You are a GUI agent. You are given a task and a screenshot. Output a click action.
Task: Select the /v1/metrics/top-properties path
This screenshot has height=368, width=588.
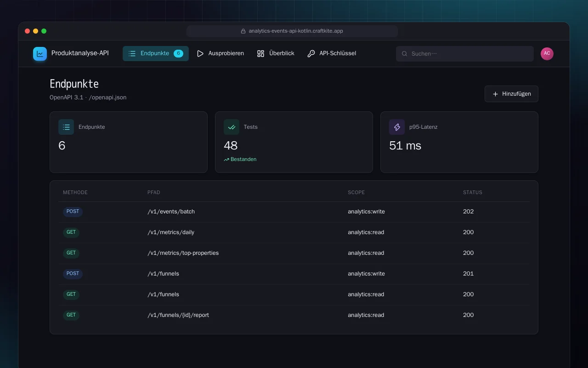[183, 253]
